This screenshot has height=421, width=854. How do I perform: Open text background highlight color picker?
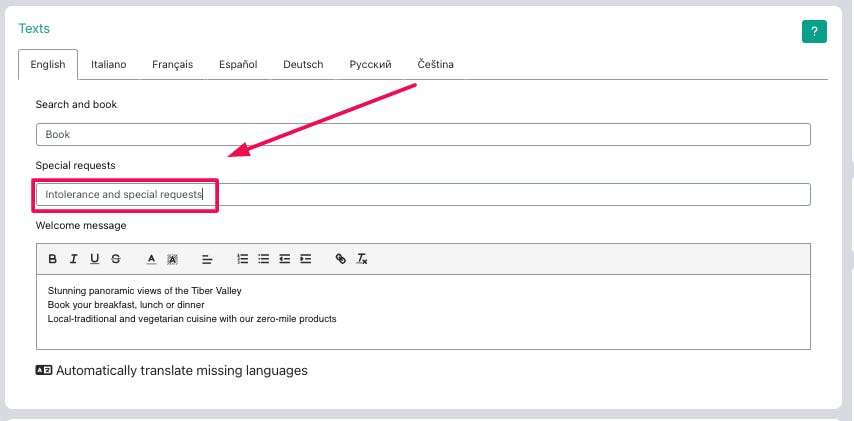click(172, 259)
